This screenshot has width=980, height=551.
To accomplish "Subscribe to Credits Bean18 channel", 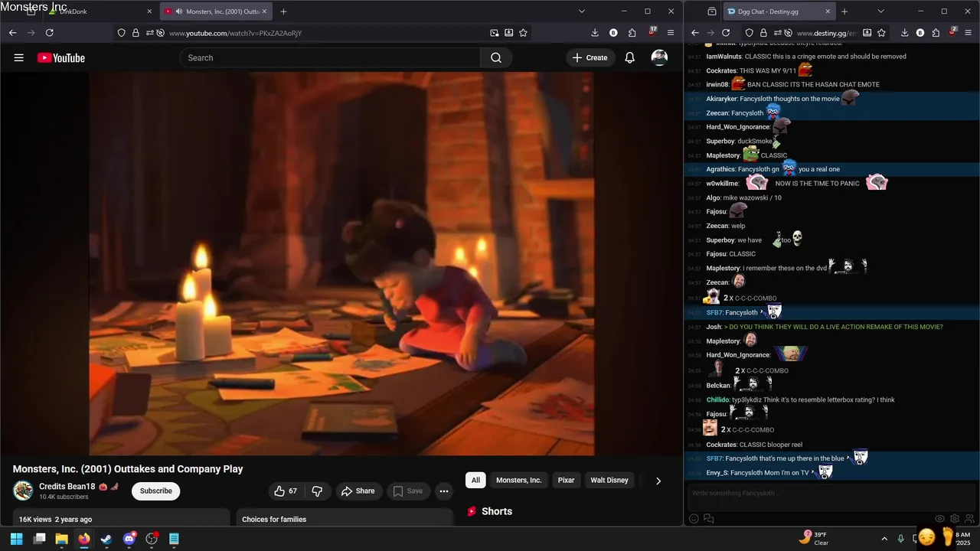I will pos(155,491).
